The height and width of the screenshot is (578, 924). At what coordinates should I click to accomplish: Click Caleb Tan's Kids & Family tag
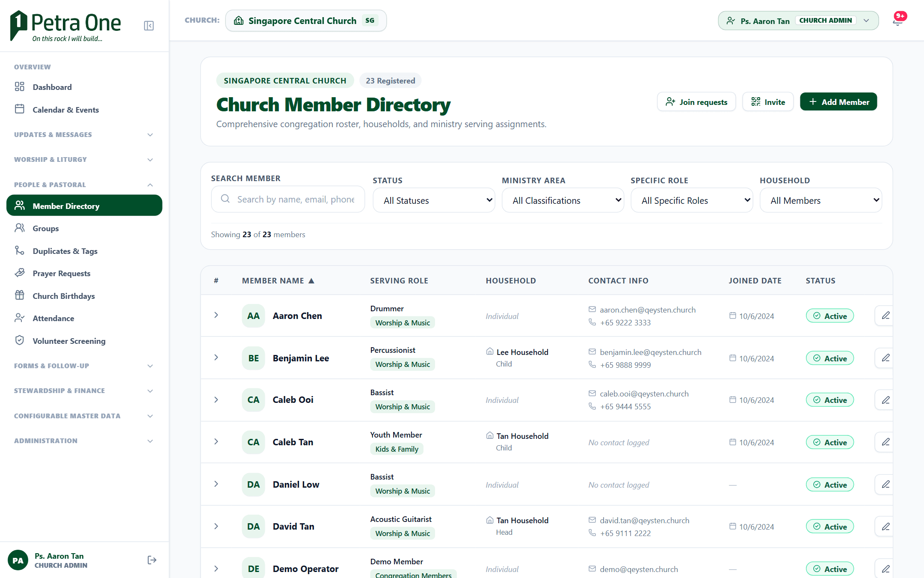(397, 449)
